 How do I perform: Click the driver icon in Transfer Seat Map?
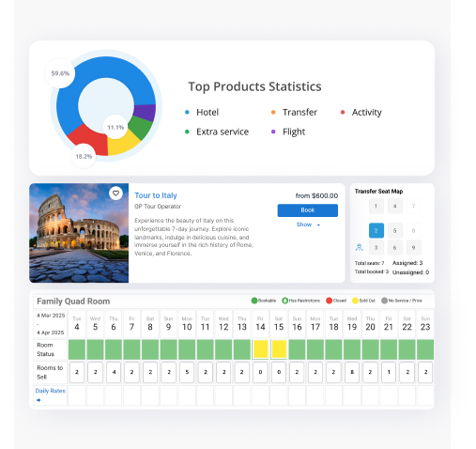360,247
